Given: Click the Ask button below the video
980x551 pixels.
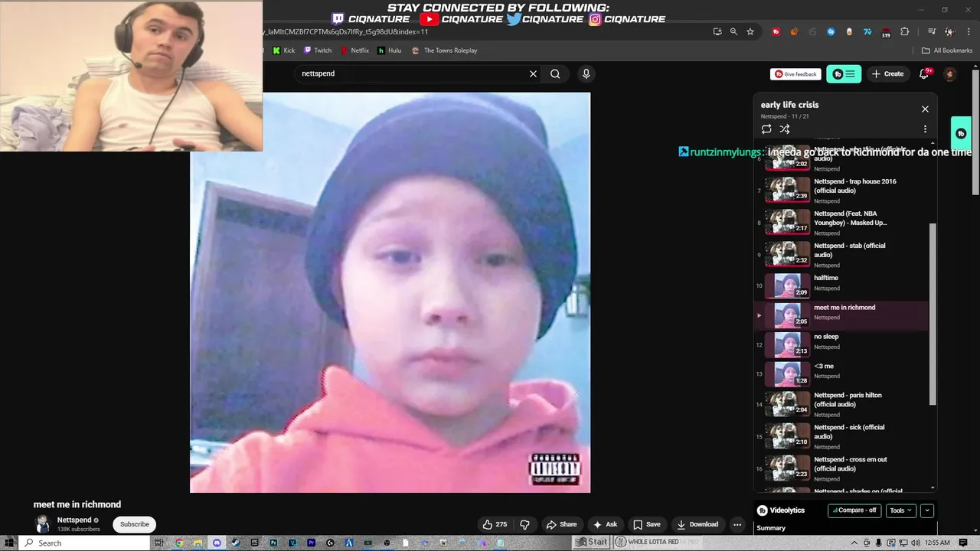Looking at the screenshot, I should [x=605, y=524].
